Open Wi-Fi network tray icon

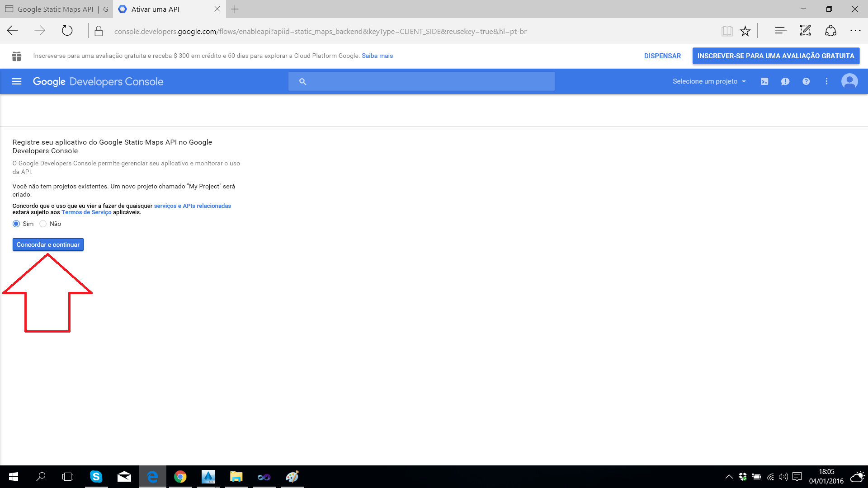(770, 477)
